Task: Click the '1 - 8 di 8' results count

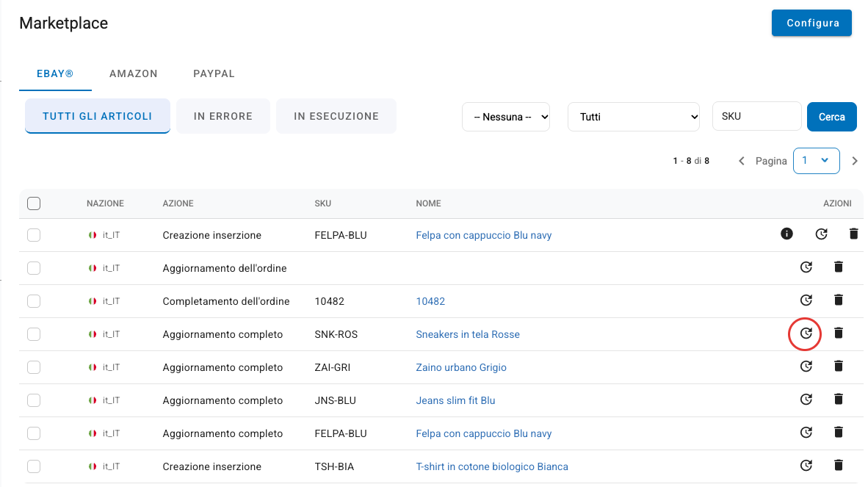Action: (x=691, y=161)
